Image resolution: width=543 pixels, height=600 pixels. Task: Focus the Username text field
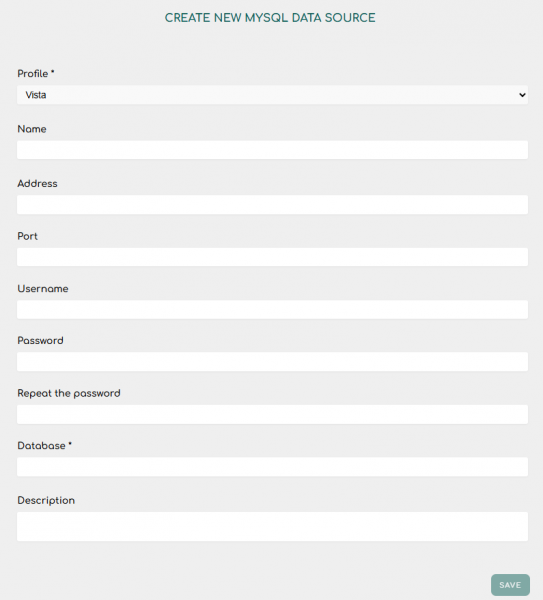pos(272,309)
